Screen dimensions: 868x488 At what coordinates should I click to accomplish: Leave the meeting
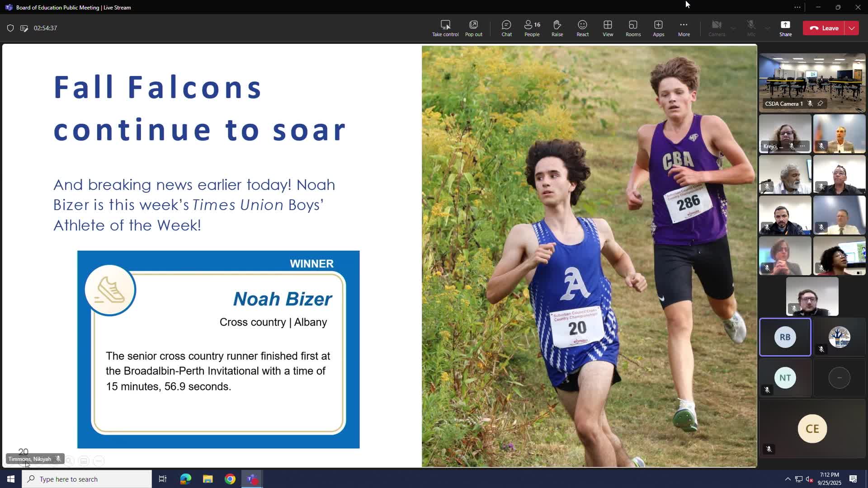(824, 28)
